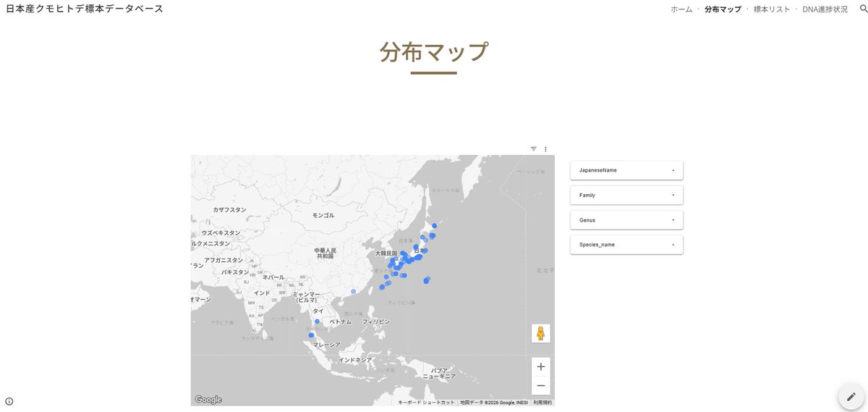Viewport: 868px width, 412px height.
Task: Open キーボード ショートカット link
Action: tap(427, 403)
